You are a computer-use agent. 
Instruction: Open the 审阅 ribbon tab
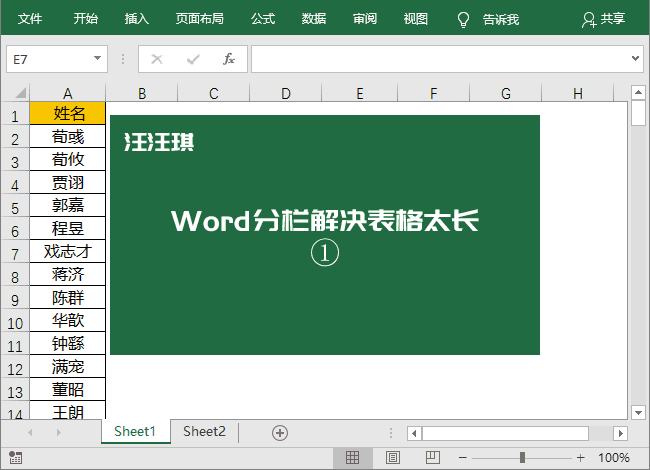[365, 19]
